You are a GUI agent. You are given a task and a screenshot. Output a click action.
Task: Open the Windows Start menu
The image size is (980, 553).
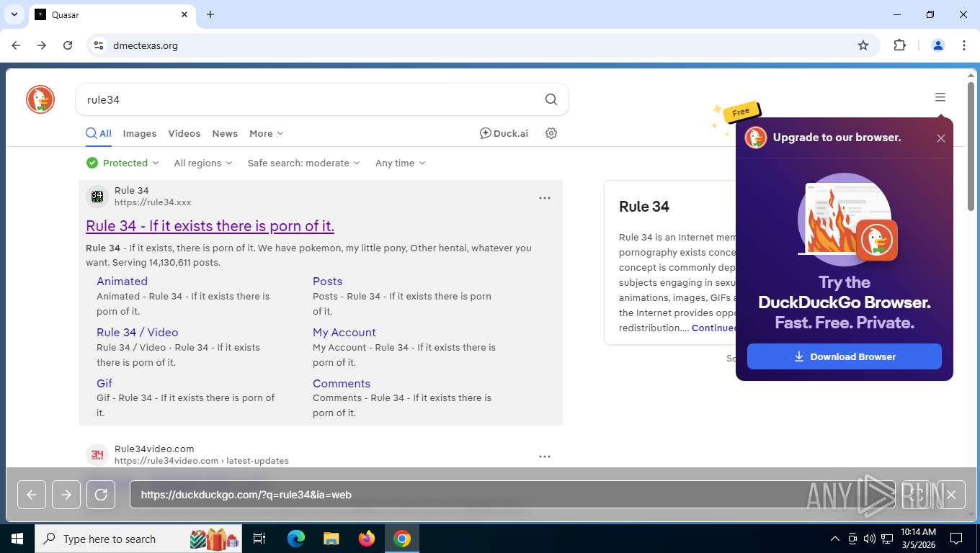coord(17,539)
